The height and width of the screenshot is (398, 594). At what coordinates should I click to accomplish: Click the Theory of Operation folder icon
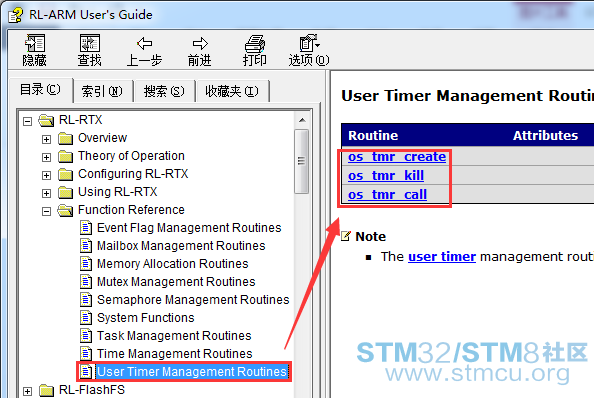point(65,156)
